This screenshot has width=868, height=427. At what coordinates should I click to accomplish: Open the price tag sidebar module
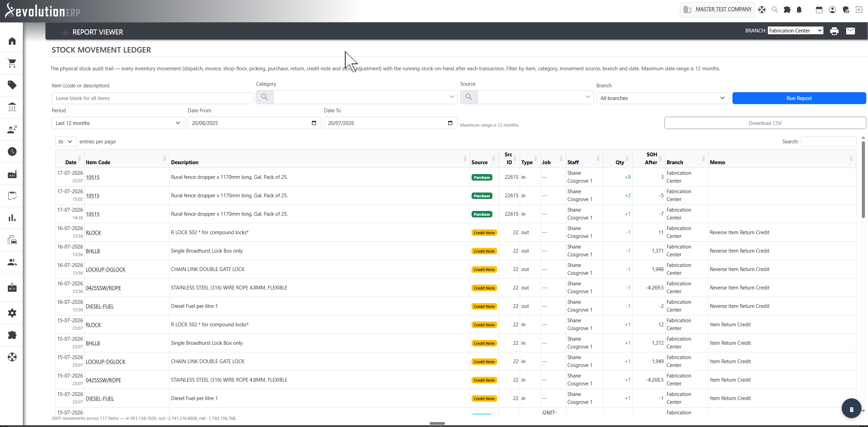[x=12, y=85]
